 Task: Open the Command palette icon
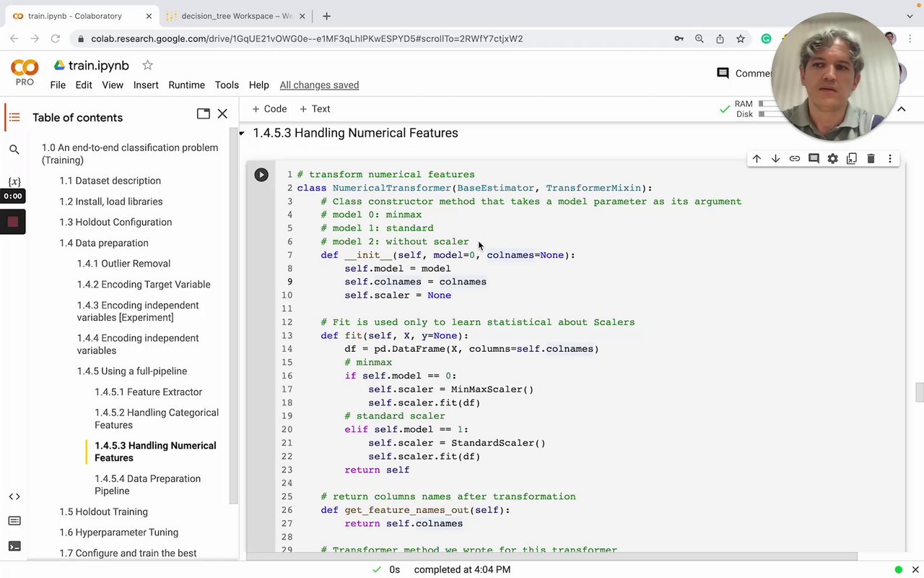pyautogui.click(x=14, y=521)
